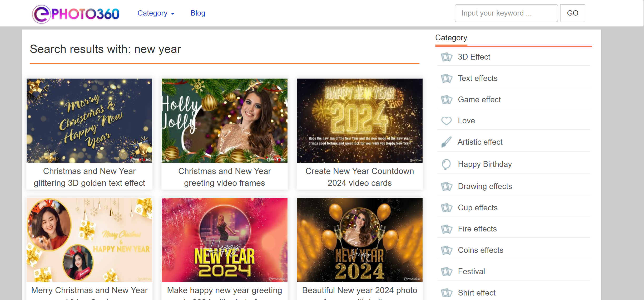
Task: Click the ePhoto360 logo
Action: click(76, 14)
